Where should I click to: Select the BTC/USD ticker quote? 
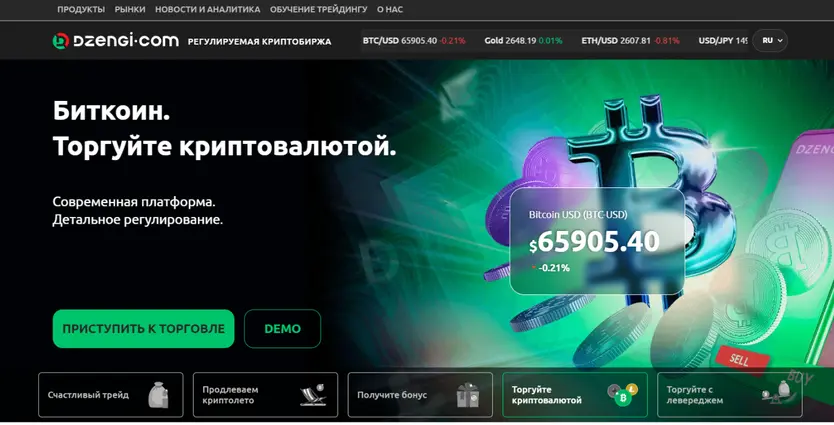point(414,40)
